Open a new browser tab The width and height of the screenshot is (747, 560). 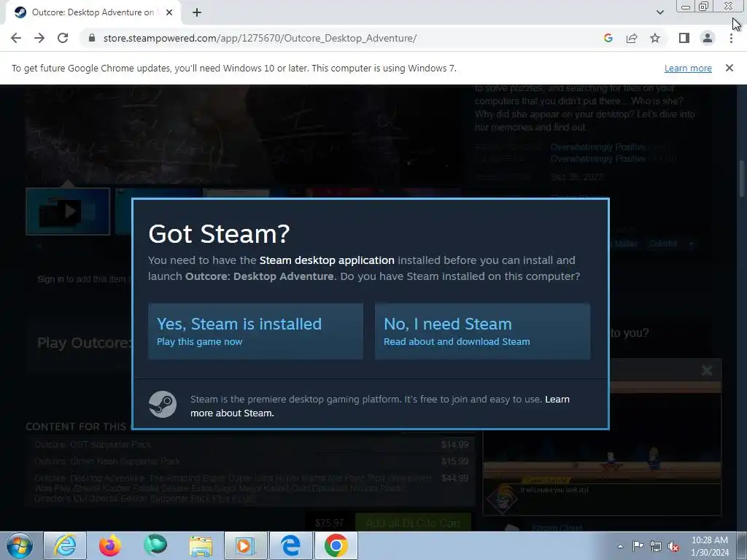tap(197, 12)
